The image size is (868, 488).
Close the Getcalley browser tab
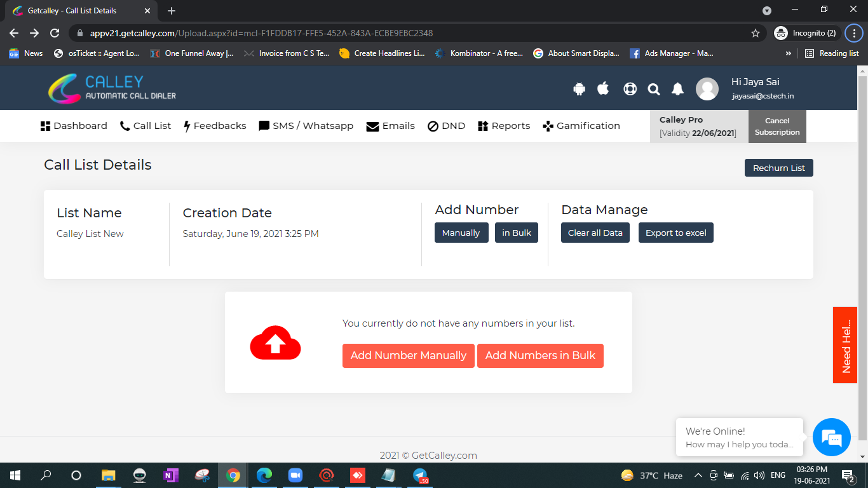pos(147,11)
